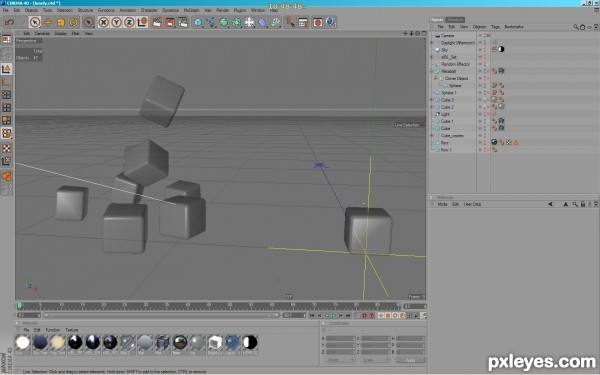Switch to the Structure tab

click(x=455, y=20)
